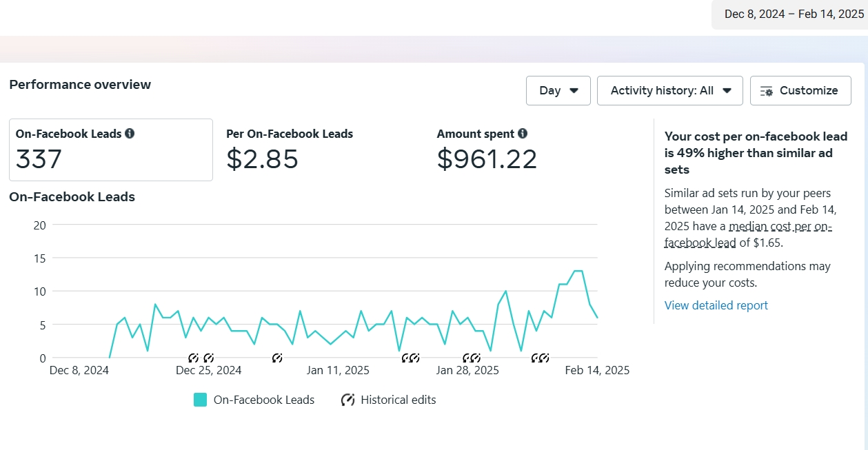Click the settings icon inside the Customize button
Screen dimensions: 868x450
(x=766, y=91)
